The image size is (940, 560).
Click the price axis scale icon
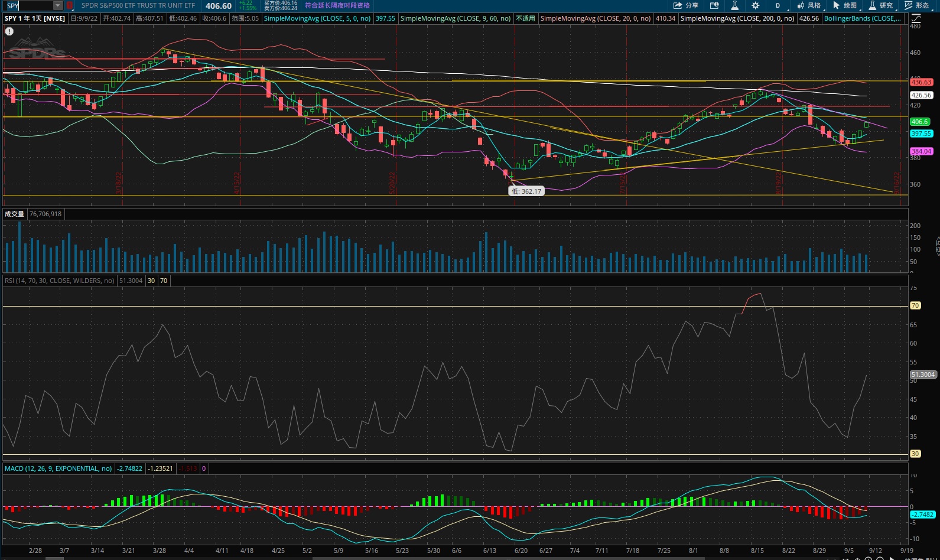click(915, 19)
